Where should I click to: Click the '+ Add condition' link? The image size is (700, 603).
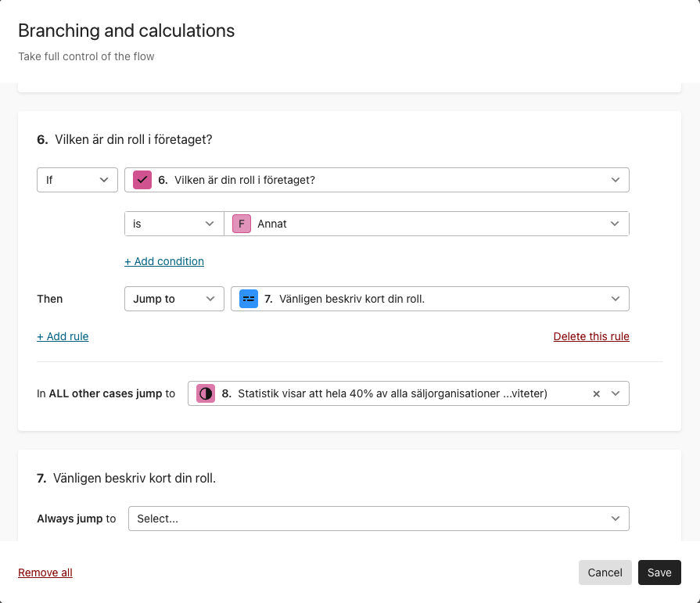164,261
